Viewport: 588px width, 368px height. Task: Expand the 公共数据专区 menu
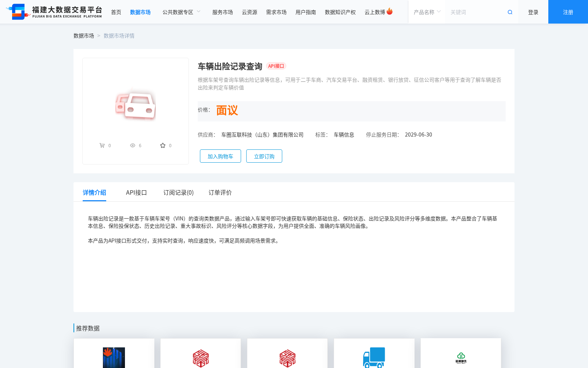tap(182, 12)
